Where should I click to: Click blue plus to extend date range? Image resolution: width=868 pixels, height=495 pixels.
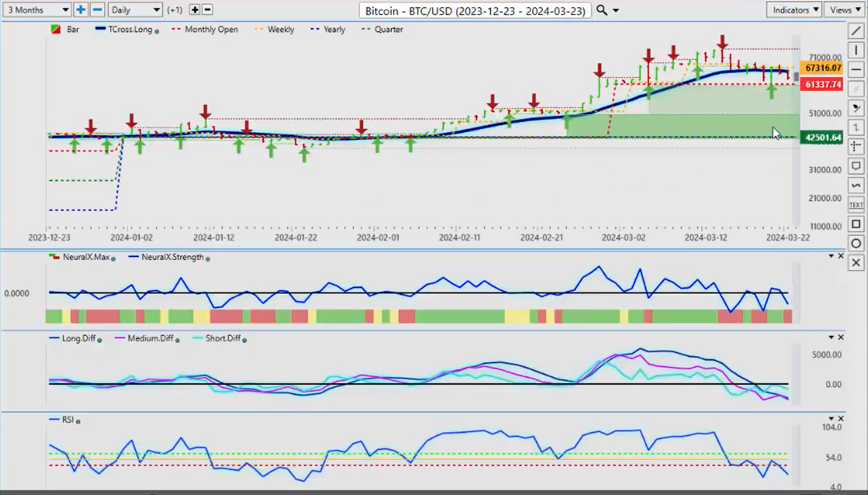[81, 10]
